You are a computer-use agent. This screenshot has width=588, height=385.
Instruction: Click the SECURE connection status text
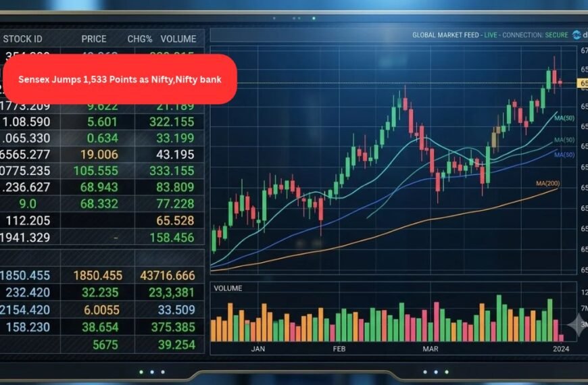[x=556, y=35]
